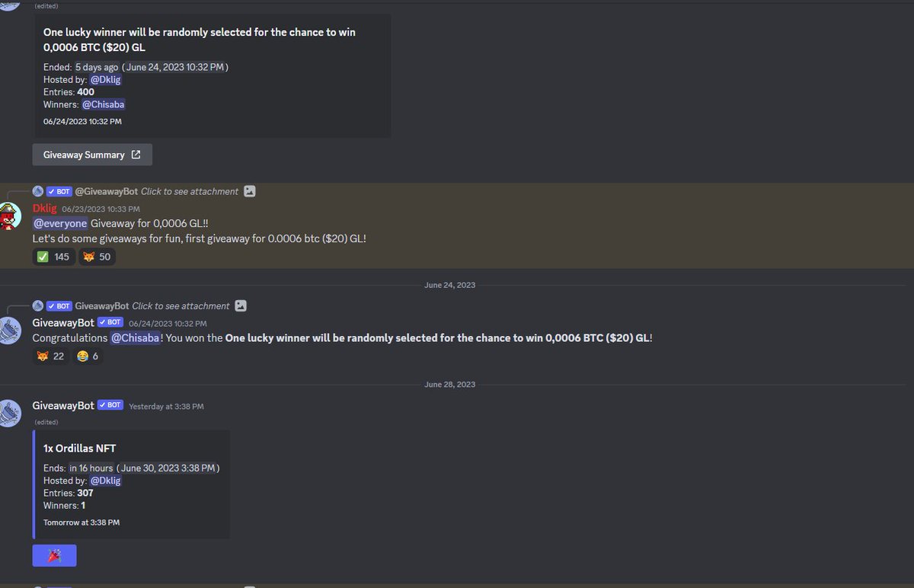Click the @everyone mention in Dklig's message
Screen dimensions: 914x588
tap(60, 223)
